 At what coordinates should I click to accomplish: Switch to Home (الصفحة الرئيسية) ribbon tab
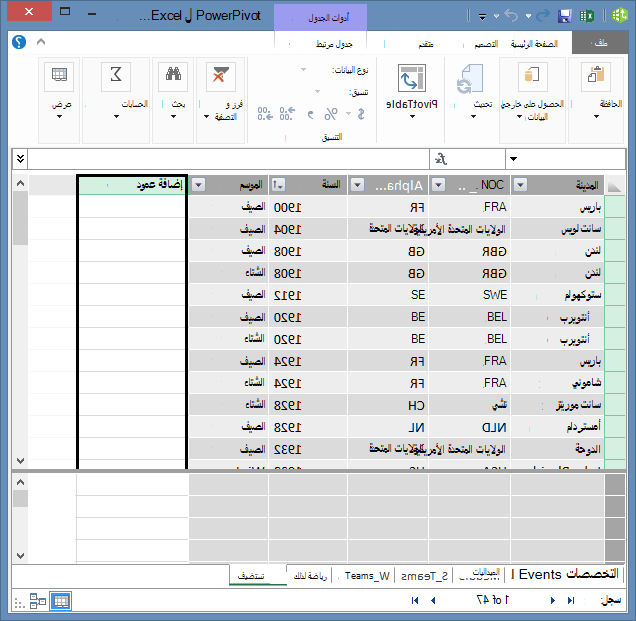point(534,44)
